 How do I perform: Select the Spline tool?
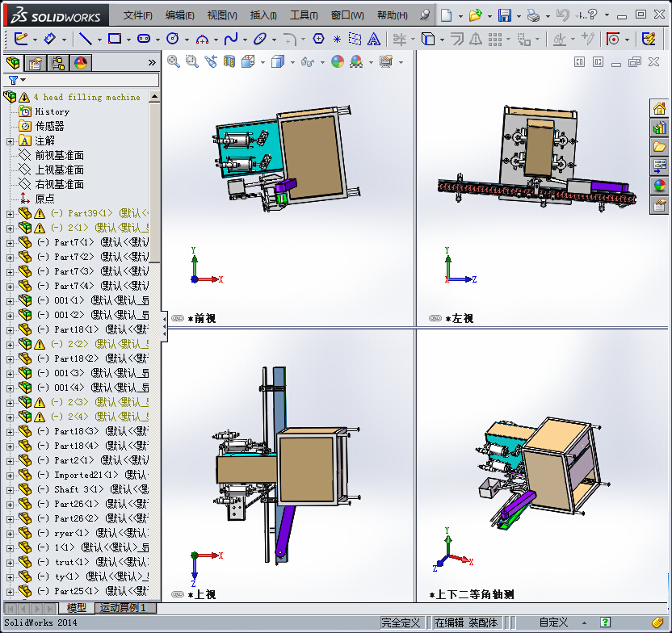(231, 39)
